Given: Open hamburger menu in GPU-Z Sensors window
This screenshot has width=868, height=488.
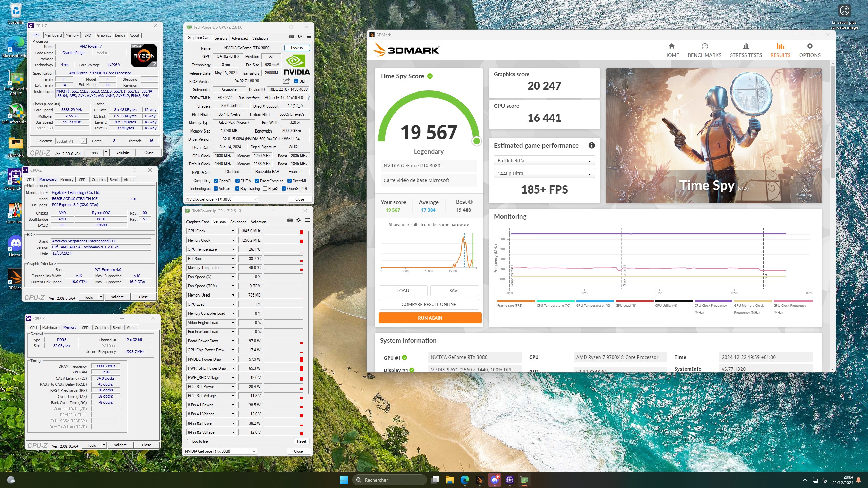Looking at the screenshot, I should (x=307, y=220).
